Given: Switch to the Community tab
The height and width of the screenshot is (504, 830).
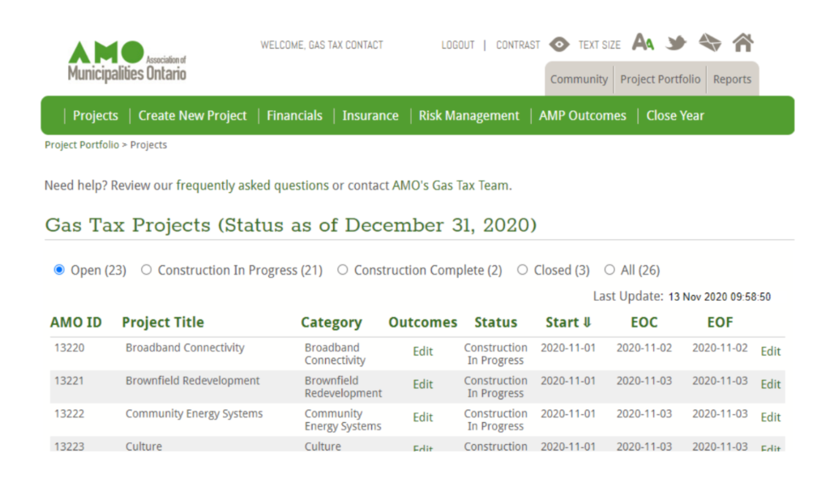Looking at the screenshot, I should (x=579, y=79).
